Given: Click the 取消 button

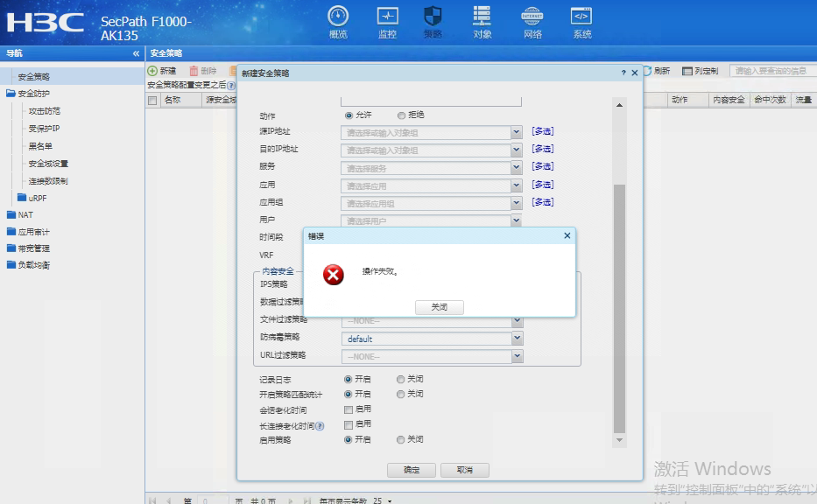Looking at the screenshot, I should coord(465,470).
